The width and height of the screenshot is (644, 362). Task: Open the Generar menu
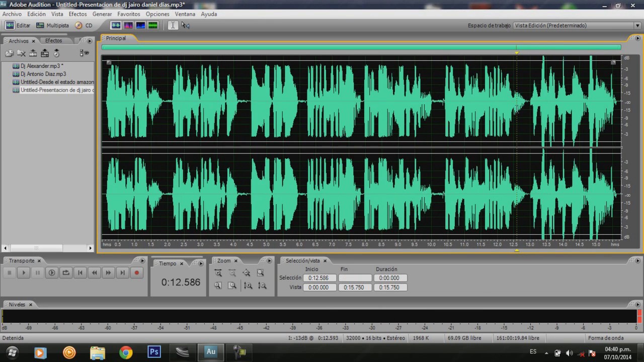click(x=102, y=14)
